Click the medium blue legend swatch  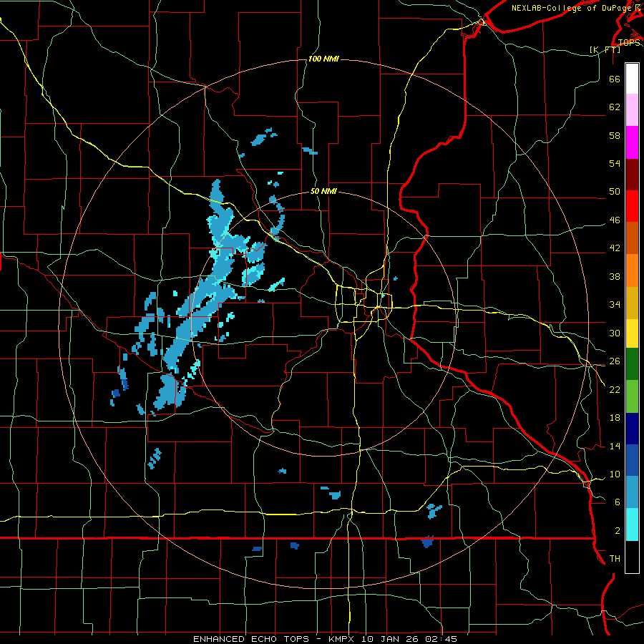point(632,460)
